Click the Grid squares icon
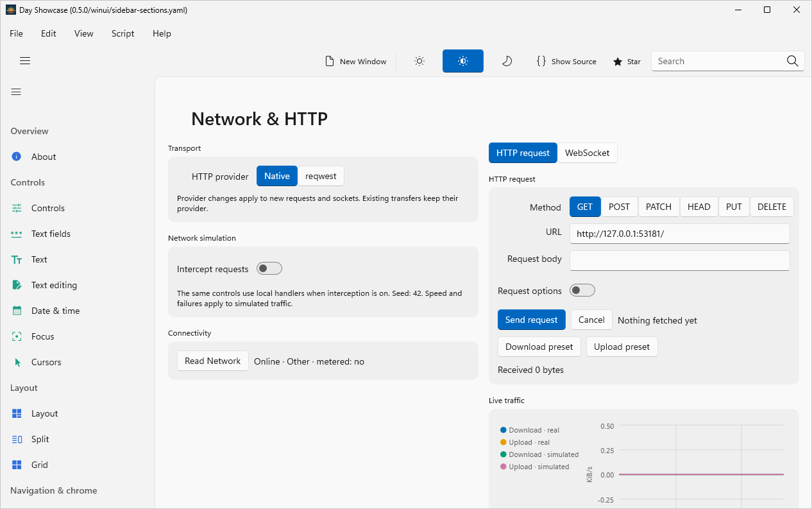812x509 pixels. tap(17, 465)
